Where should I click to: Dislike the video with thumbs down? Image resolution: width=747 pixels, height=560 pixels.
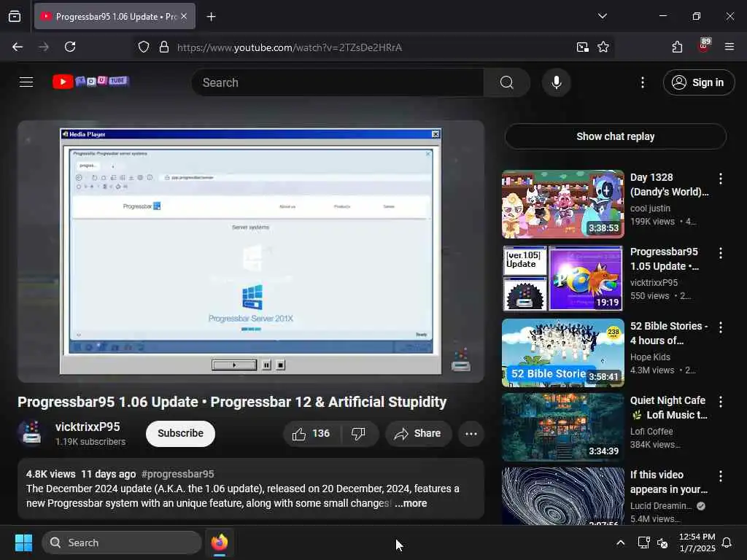tap(358, 433)
